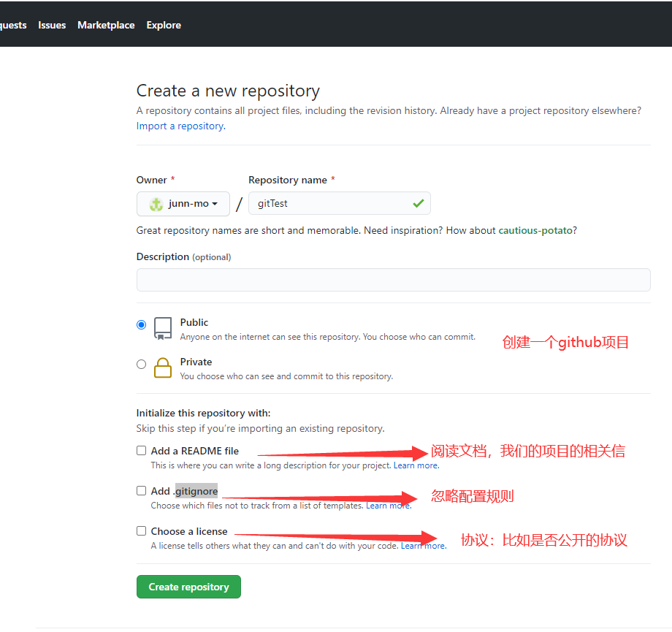Click the Initialize this repository with heading
The width and height of the screenshot is (672, 632).
pos(203,414)
